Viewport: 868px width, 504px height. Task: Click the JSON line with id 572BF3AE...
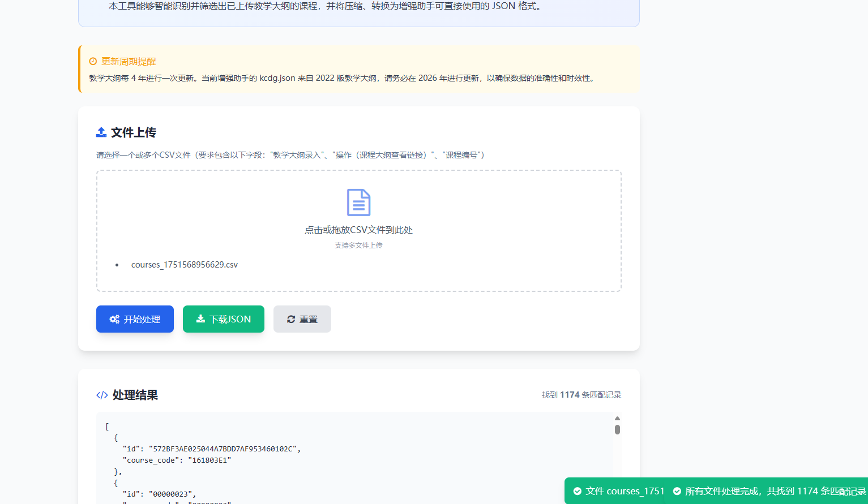(212, 449)
